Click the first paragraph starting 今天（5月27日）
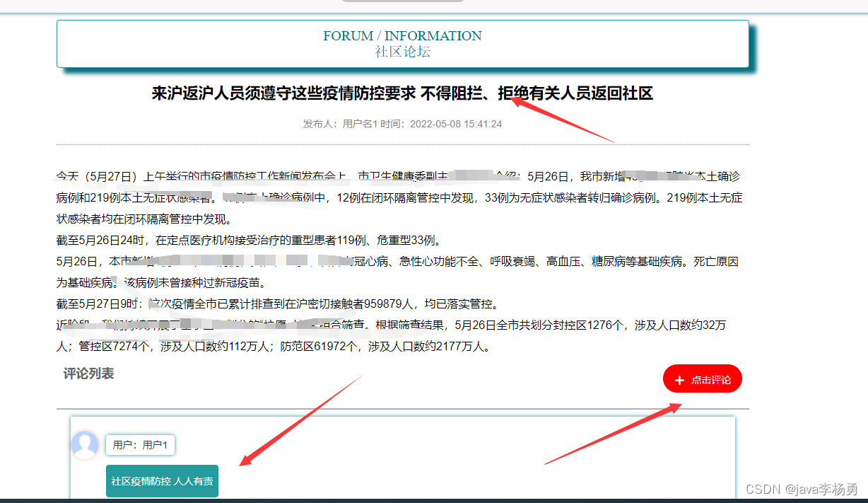 399,197
